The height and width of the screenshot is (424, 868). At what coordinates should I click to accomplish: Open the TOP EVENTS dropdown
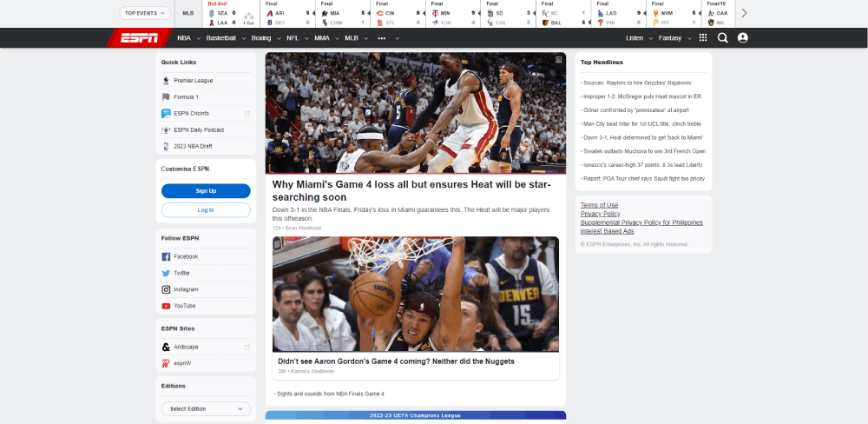click(x=145, y=13)
